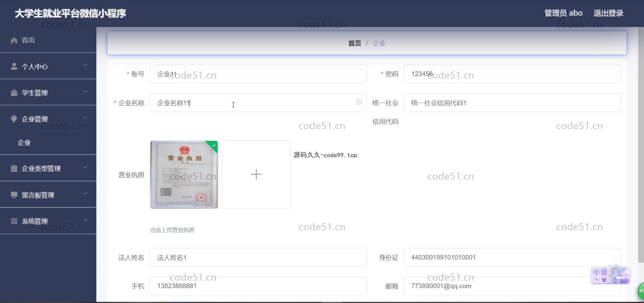Focus the 身份证 input field

[x=512, y=257]
